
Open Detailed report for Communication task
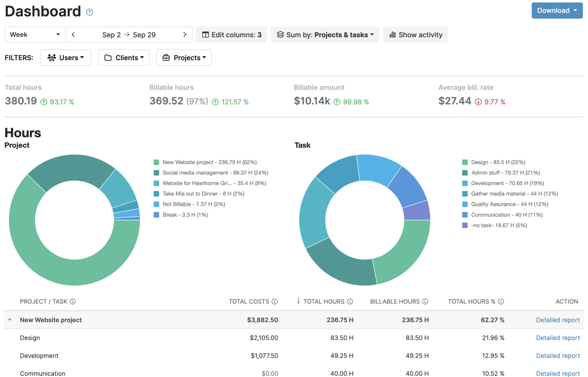point(558,373)
